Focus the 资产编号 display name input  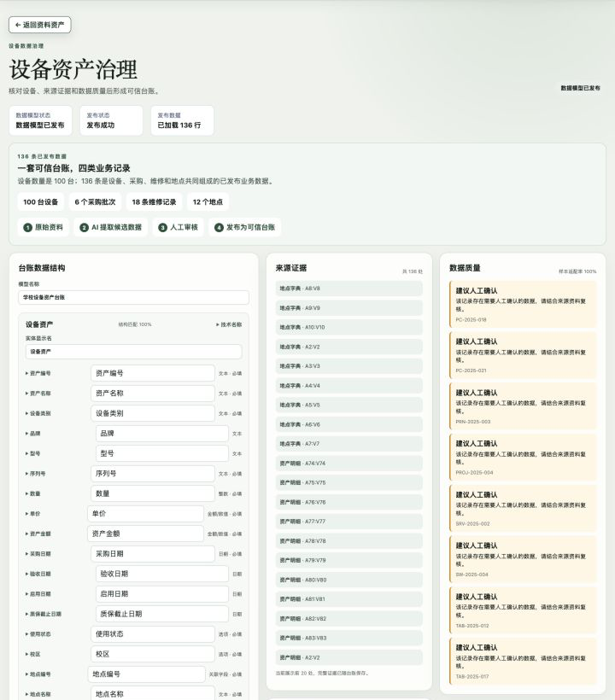153,373
